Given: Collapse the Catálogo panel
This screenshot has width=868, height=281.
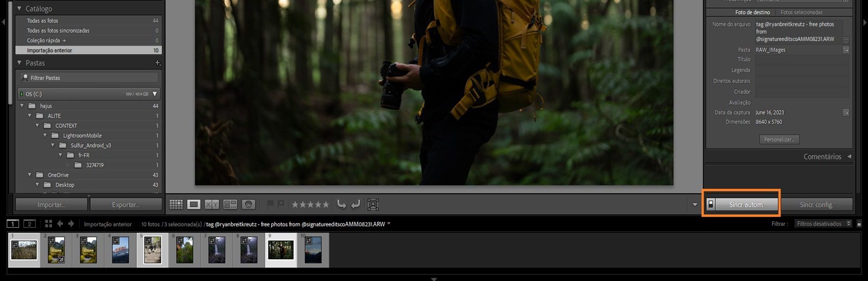Looking at the screenshot, I should pos(20,9).
